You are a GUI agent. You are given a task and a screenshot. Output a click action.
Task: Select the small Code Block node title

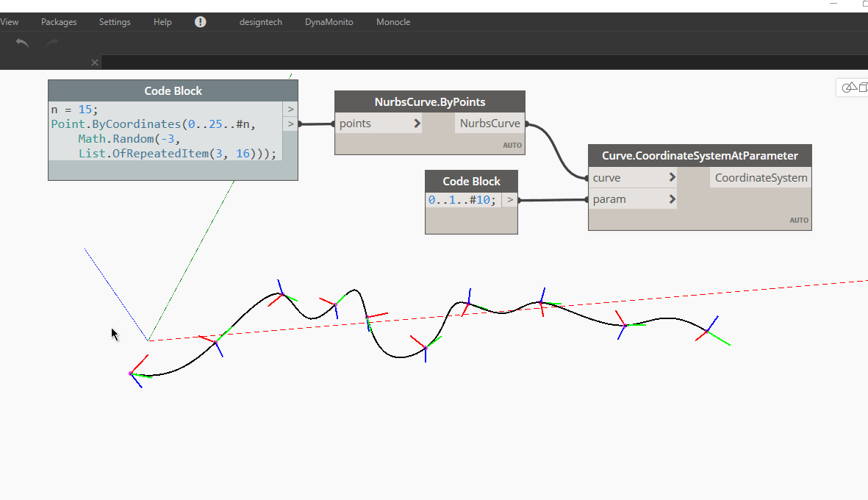(x=471, y=181)
